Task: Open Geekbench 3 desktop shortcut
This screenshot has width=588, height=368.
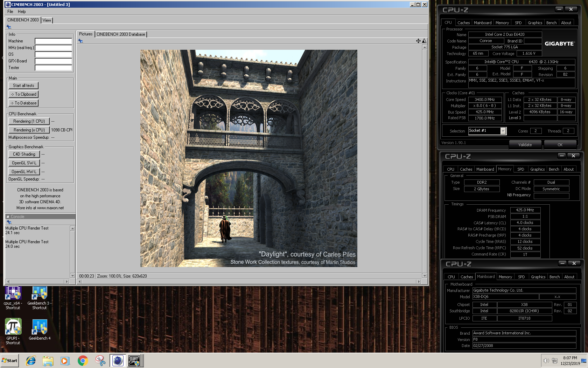Action: 40,298
